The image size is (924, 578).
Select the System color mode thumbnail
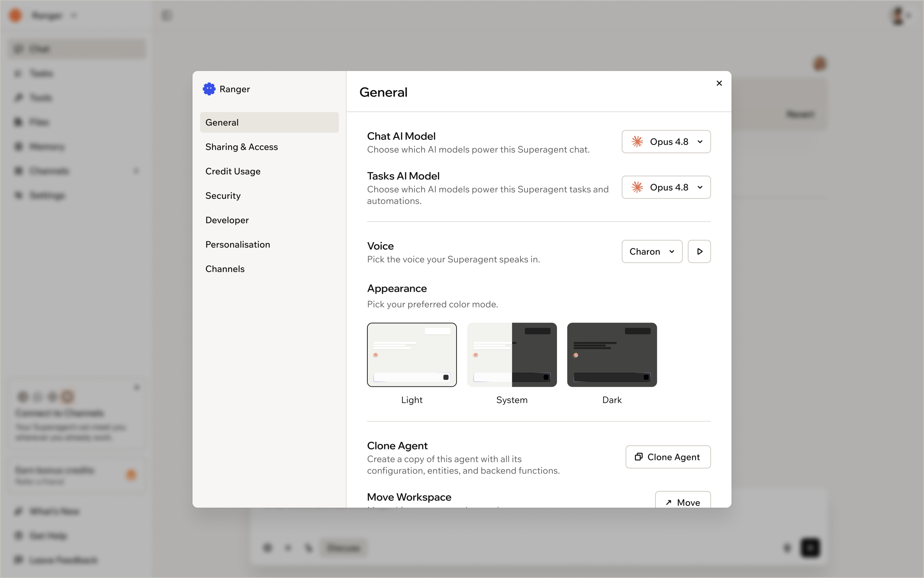512,355
